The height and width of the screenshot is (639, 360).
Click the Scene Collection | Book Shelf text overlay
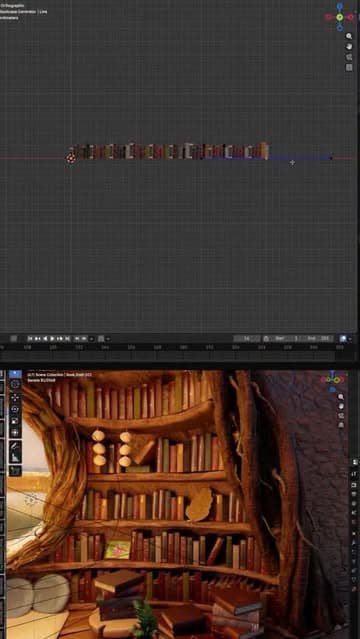pos(59,374)
